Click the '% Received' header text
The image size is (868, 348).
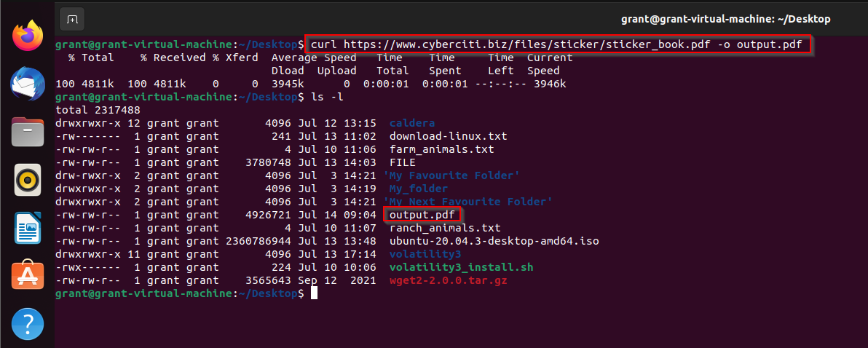pyautogui.click(x=174, y=58)
